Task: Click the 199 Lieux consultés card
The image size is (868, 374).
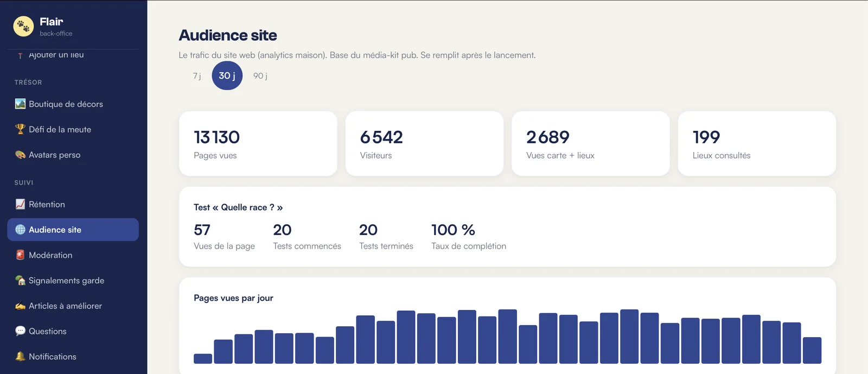Action: [x=757, y=144]
